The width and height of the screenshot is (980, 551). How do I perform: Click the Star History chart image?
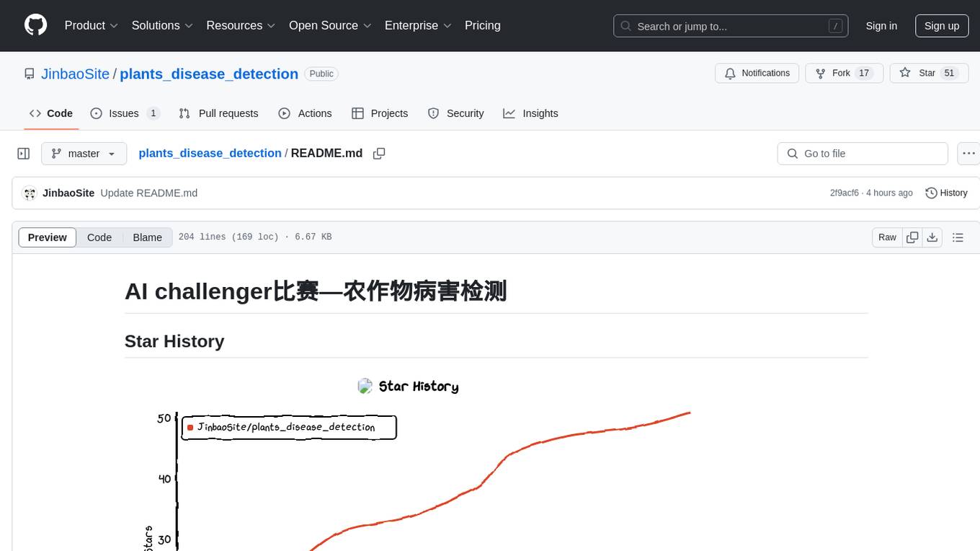click(418, 462)
